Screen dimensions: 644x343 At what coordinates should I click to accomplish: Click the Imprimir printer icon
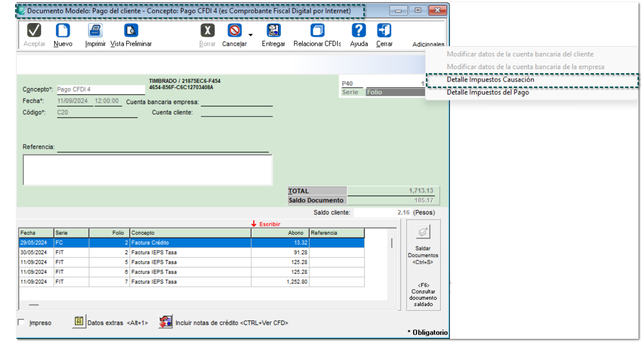(x=95, y=31)
